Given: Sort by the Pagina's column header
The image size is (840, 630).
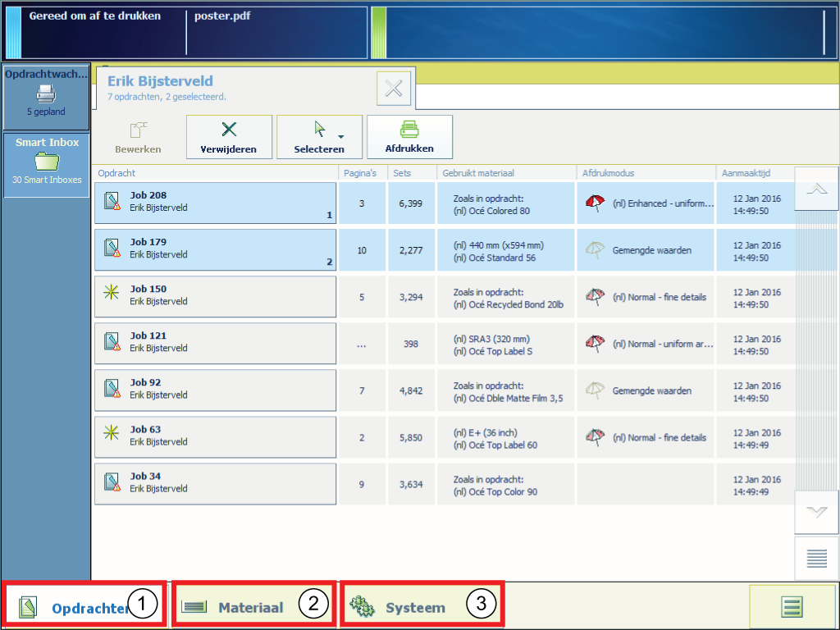Looking at the screenshot, I should click(360, 173).
